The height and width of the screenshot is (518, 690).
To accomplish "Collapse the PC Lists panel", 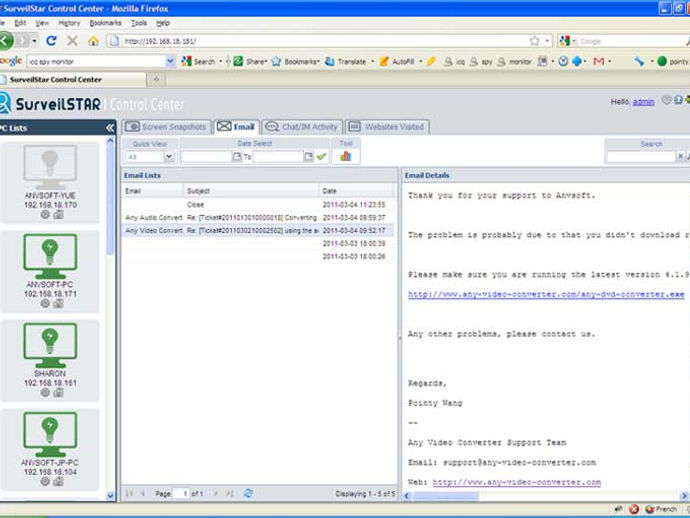I will click(x=110, y=128).
